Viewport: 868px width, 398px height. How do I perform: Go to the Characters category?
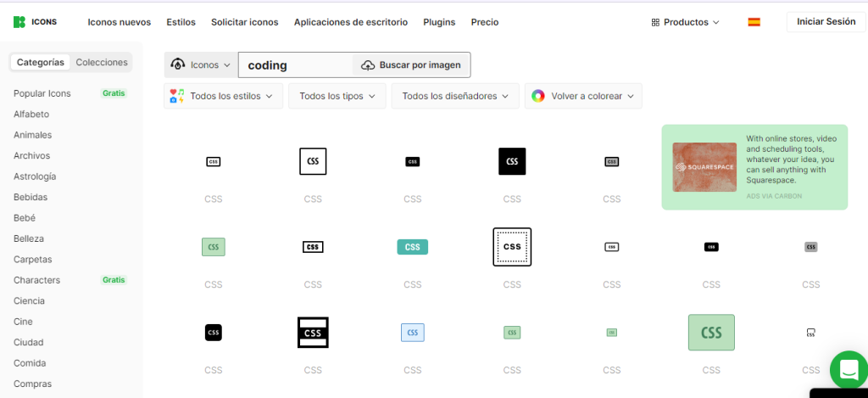coord(36,280)
